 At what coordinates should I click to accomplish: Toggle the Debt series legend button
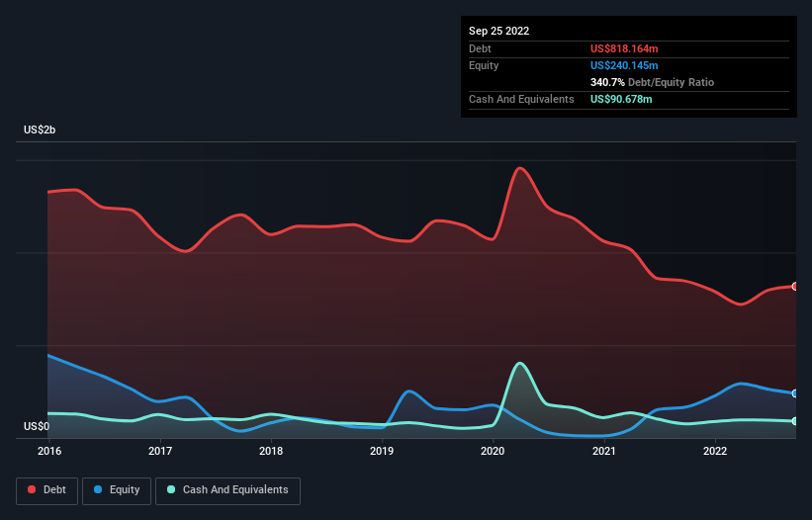(x=47, y=490)
